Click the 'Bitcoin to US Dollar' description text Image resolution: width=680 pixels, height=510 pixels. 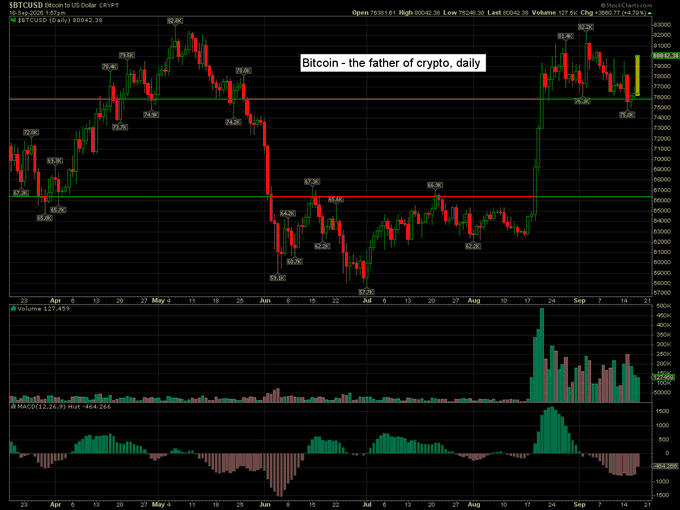point(70,5)
